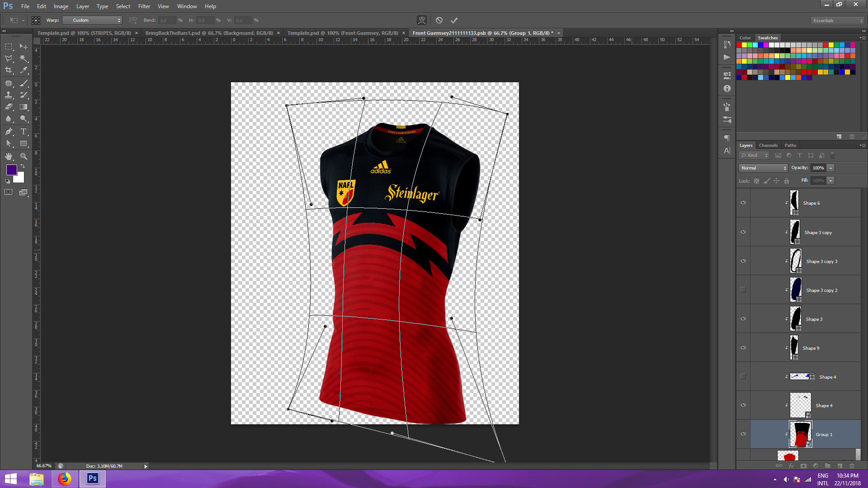Open the Image menu

click(61, 6)
